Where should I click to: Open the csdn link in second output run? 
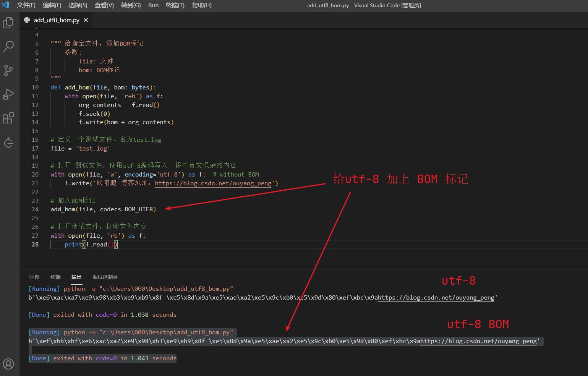(478, 341)
